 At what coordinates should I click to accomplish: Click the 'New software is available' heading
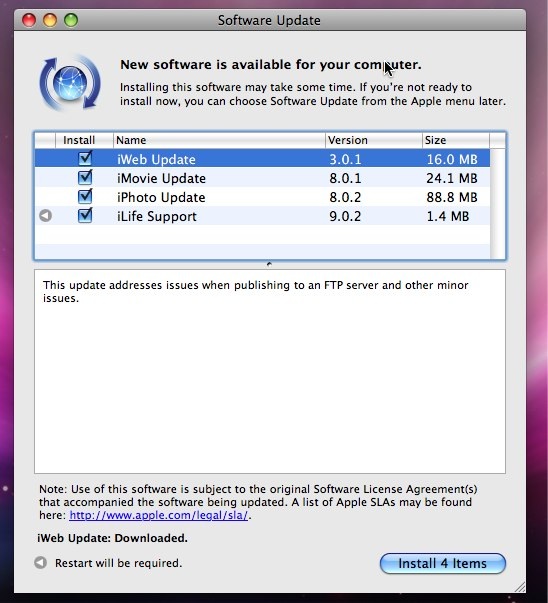point(271,65)
